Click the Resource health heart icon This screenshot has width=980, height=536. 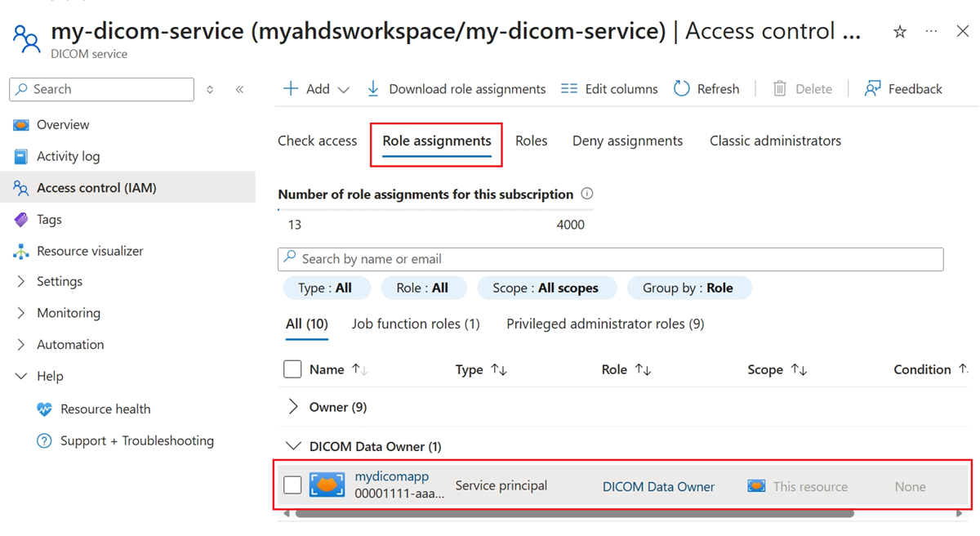pos(45,409)
